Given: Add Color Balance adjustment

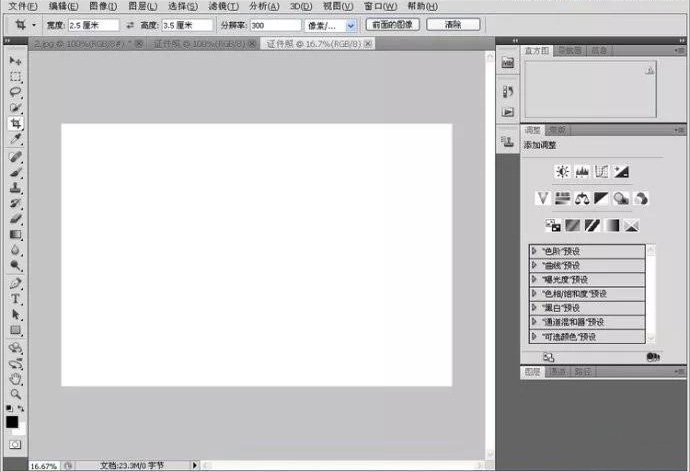Looking at the screenshot, I should coord(582,198).
